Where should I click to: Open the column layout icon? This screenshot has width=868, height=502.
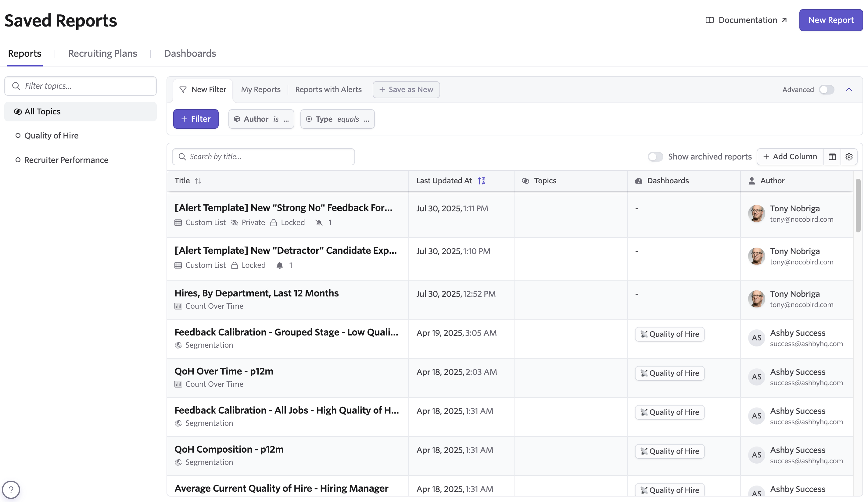pos(832,157)
